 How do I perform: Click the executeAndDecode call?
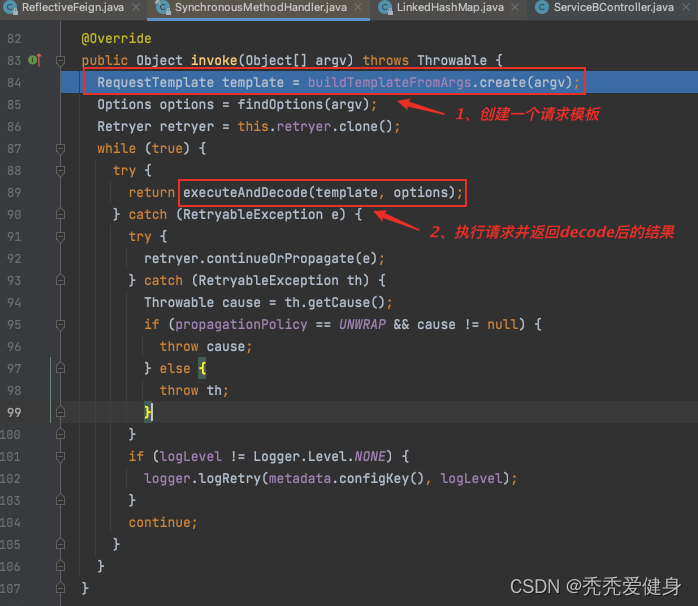(x=319, y=192)
